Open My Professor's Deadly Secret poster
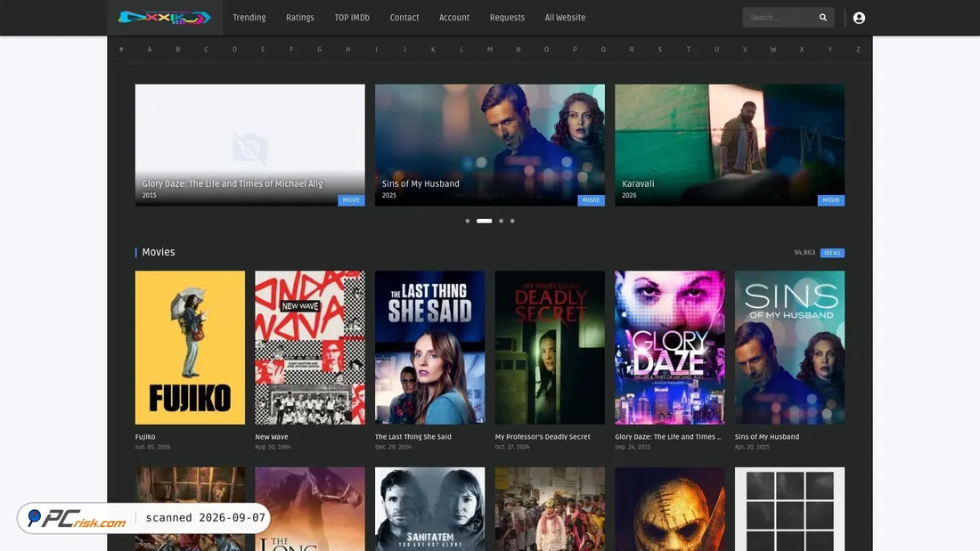Image resolution: width=980 pixels, height=551 pixels. point(550,347)
